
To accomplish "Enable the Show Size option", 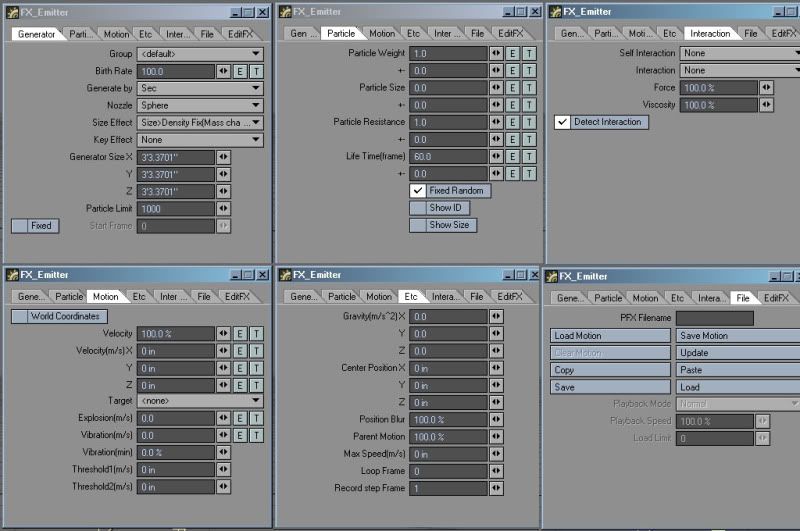I will point(443,225).
